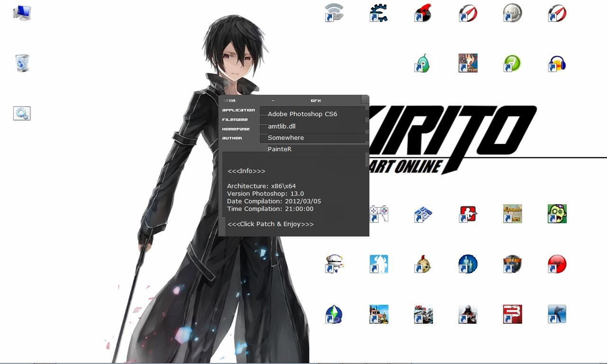Screen dimensions: 607x364
Task: Launch the Just Cause 2 shortcut
Action: coord(423,314)
